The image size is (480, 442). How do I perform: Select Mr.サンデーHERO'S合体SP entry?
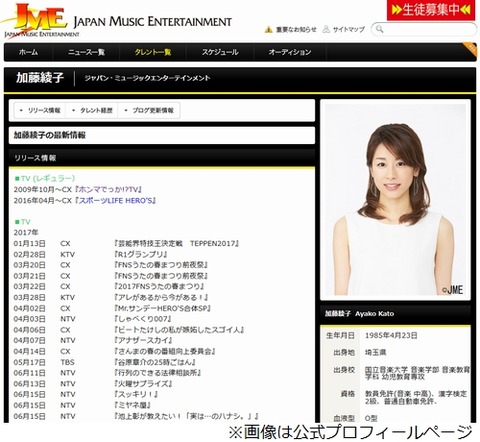coord(162,308)
